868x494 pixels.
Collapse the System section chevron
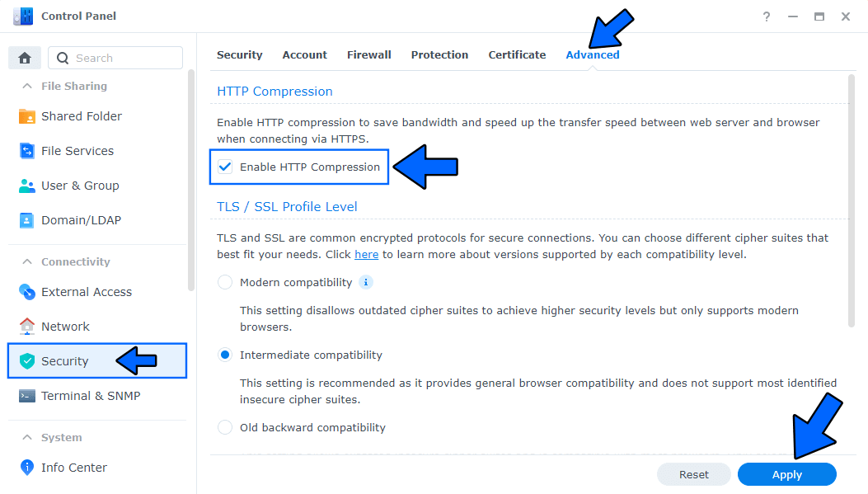(x=27, y=437)
